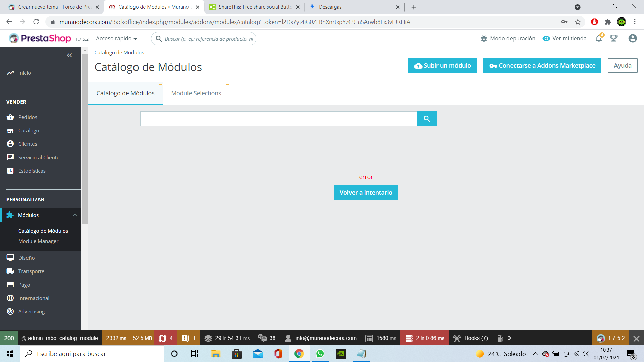The width and height of the screenshot is (644, 362).
Task: Collapse the Módulos sidebar section
Action: click(75, 215)
